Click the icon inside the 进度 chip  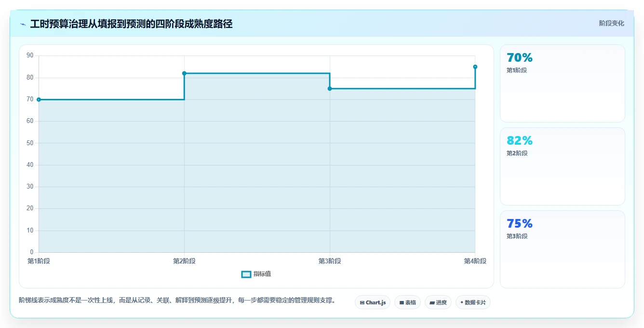click(x=432, y=303)
